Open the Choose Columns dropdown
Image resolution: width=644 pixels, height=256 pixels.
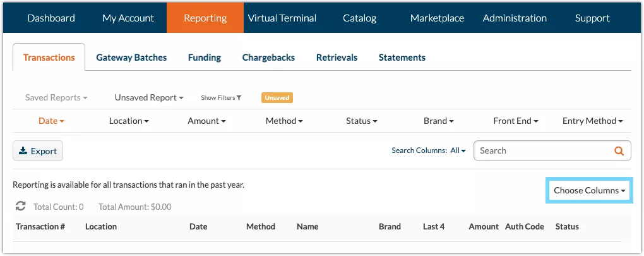(x=589, y=190)
